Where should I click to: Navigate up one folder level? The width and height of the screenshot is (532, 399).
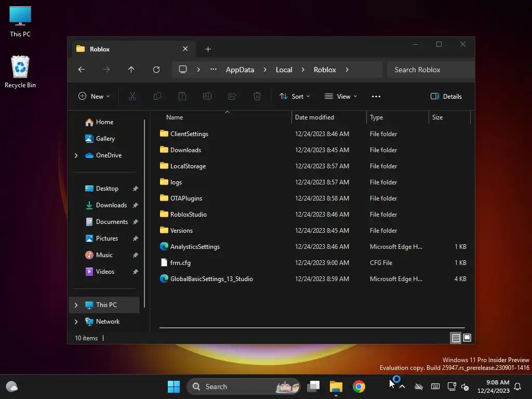point(131,70)
